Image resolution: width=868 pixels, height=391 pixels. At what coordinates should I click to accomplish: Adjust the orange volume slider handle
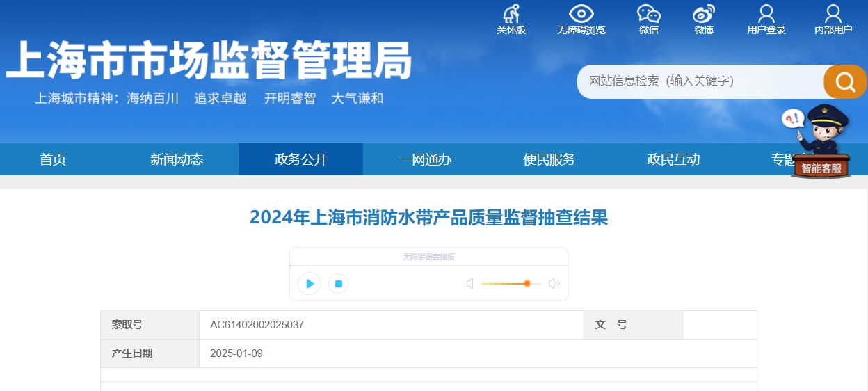[x=527, y=284]
